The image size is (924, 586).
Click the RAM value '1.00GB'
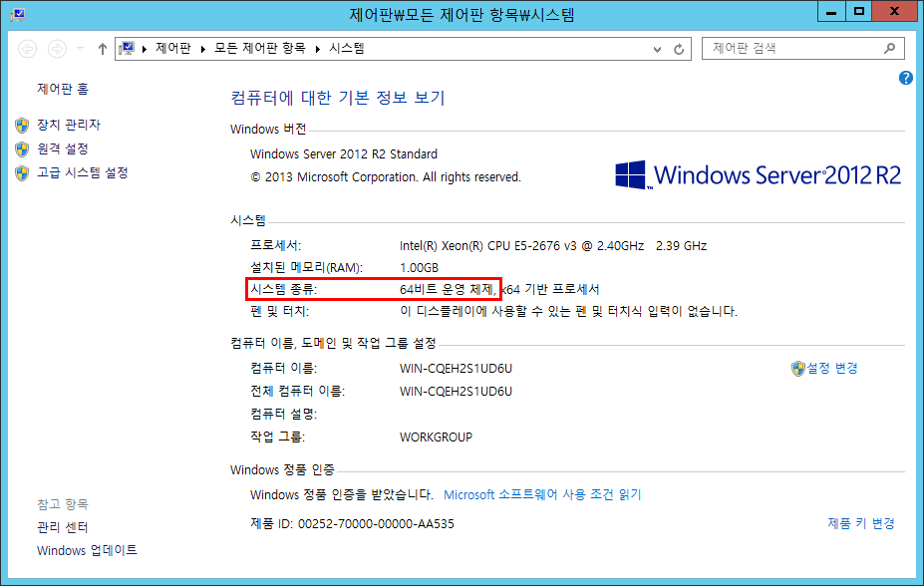point(419,268)
